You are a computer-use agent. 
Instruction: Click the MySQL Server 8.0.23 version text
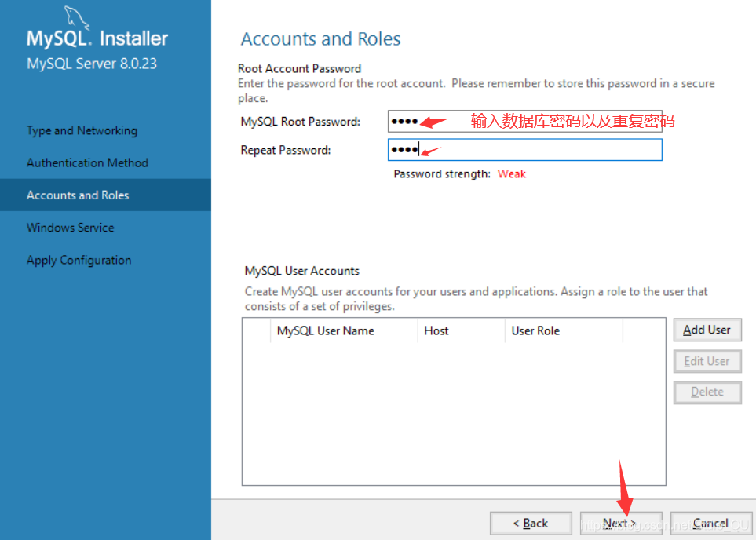tap(92, 64)
